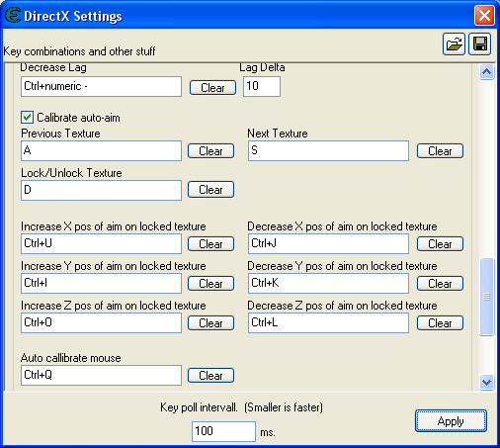The height and width of the screenshot is (448, 500).
Task: Click the 'Lag Delta' label
Action: pyautogui.click(x=262, y=67)
